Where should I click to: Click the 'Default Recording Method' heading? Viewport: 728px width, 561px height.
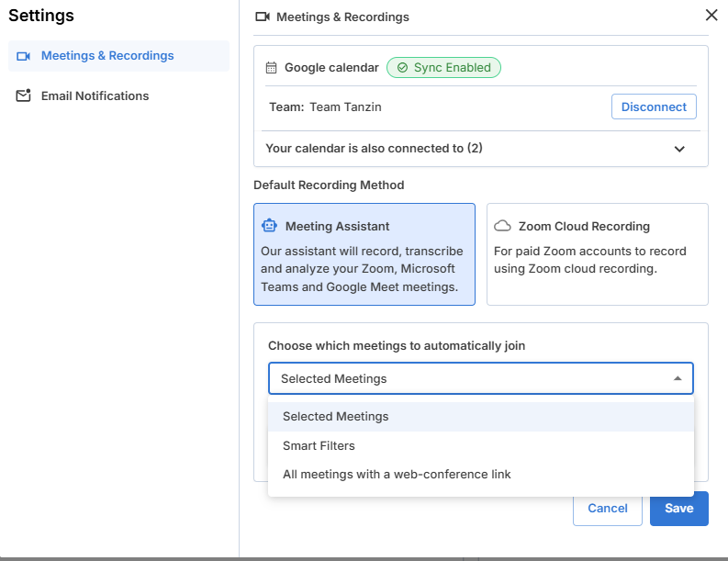(x=329, y=185)
